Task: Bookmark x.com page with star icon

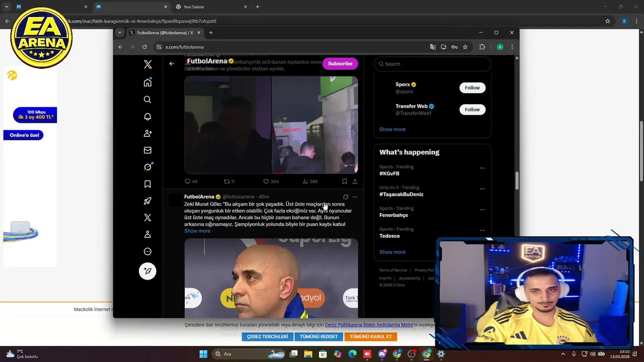Action: coord(465,47)
